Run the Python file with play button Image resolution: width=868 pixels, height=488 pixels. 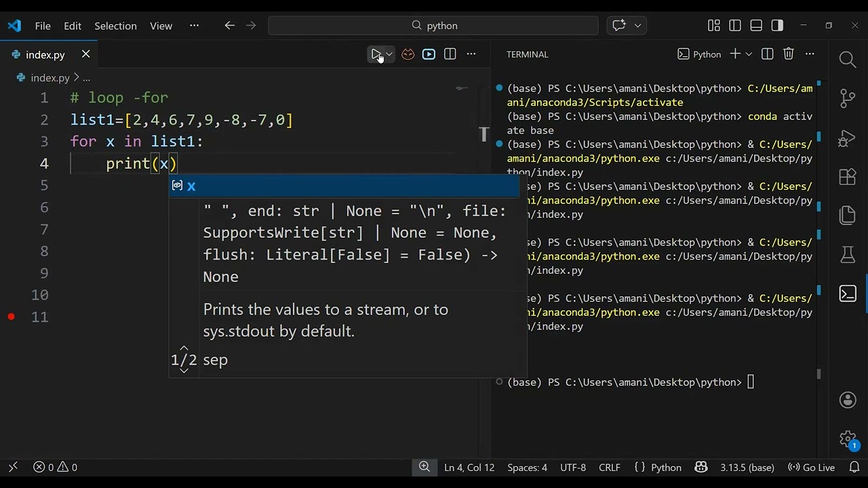click(x=376, y=54)
